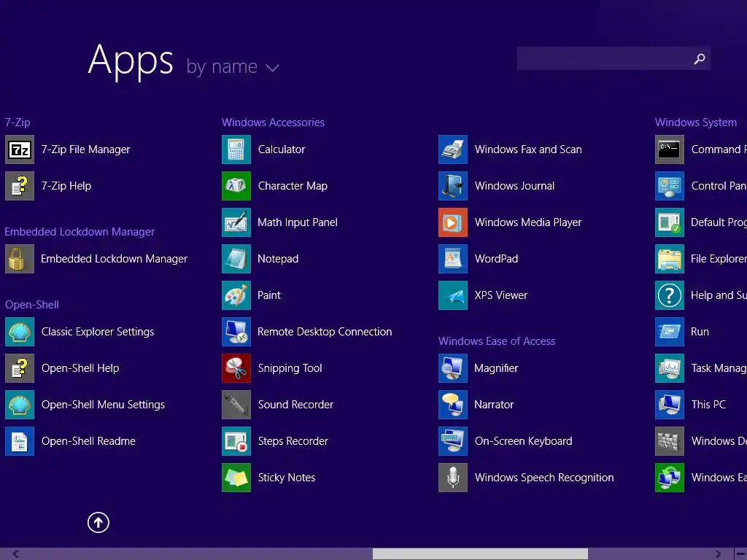Screen dimensions: 747x560
Task: Launch the Steps Recorder icon
Action: coord(236,441)
